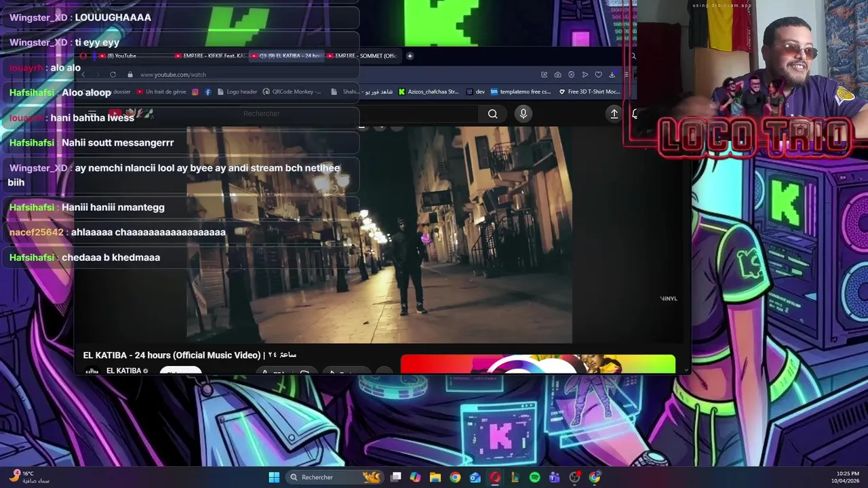
Task: Click Wingster_XD message ti eyy eyy
Action: coord(180,43)
